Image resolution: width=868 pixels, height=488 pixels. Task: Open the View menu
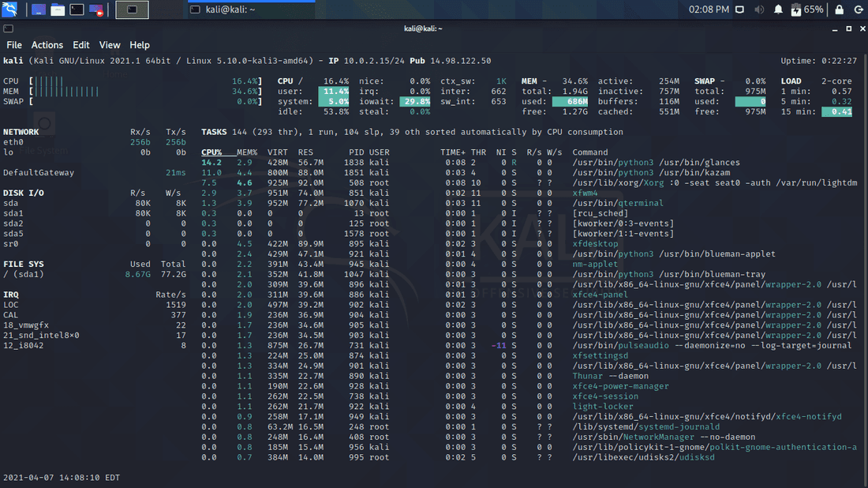click(110, 45)
